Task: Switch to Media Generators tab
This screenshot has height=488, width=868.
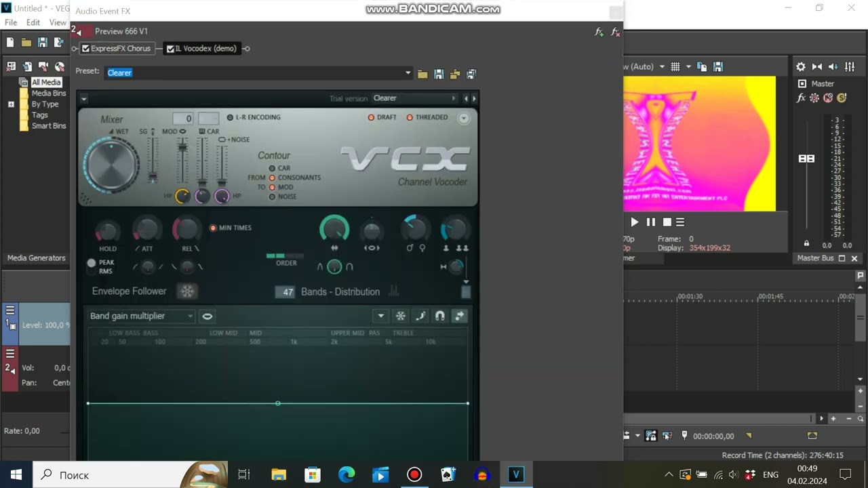Action: [x=37, y=258]
